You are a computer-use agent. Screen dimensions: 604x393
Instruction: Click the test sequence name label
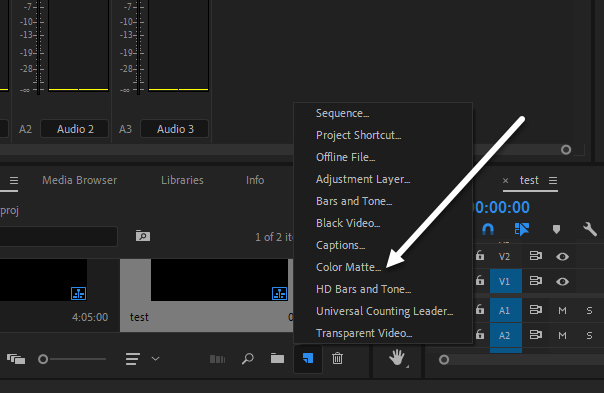tap(139, 317)
